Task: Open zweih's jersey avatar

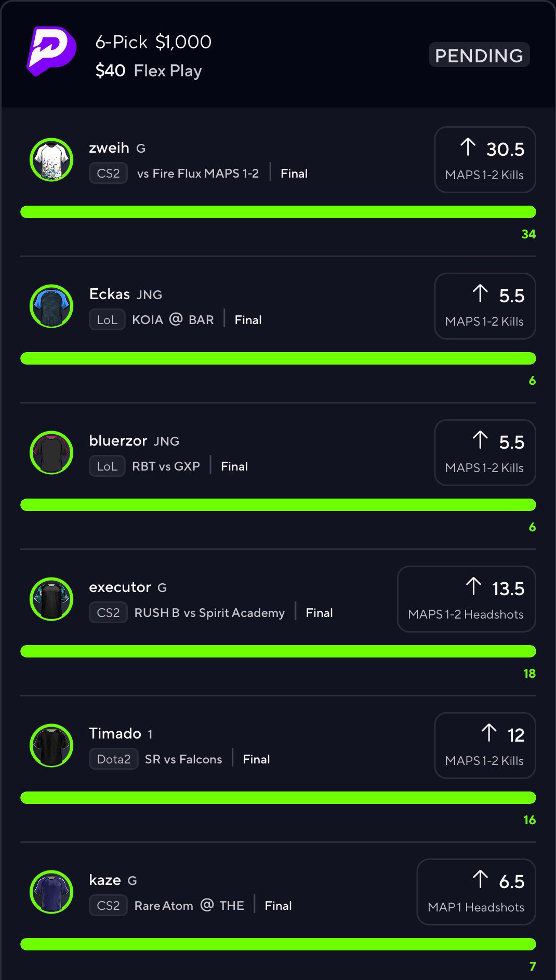Action: click(x=51, y=160)
